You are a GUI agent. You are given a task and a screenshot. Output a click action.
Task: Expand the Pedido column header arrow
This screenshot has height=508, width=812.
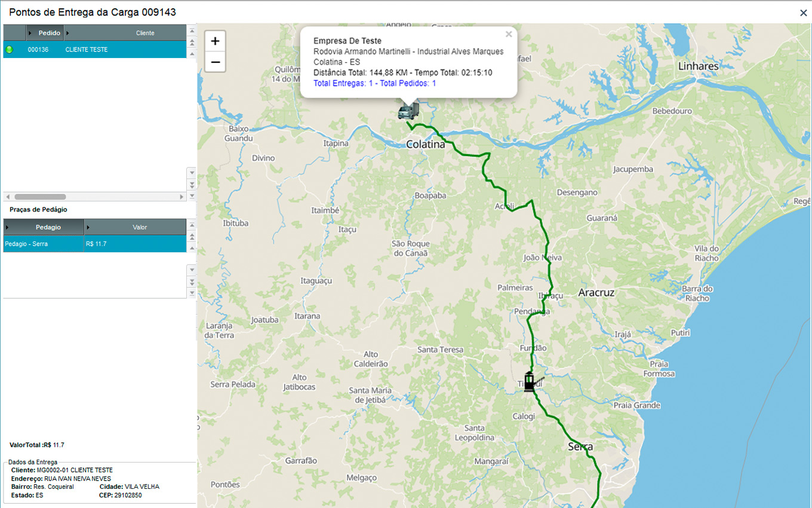(x=30, y=33)
